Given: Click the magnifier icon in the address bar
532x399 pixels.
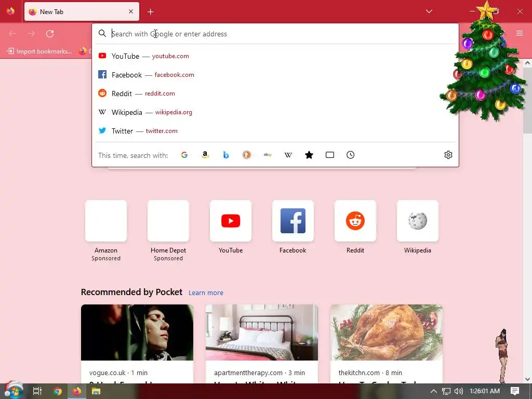Looking at the screenshot, I should tap(102, 34).
